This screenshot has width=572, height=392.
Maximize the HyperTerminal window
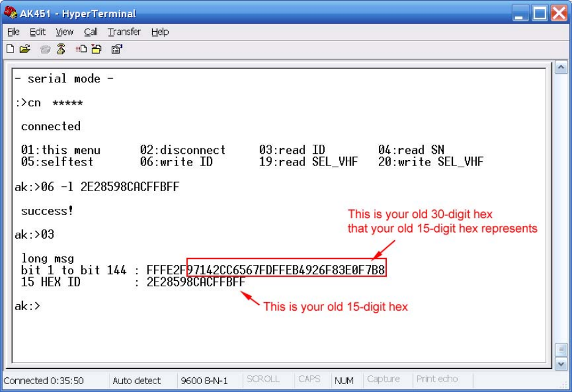pyautogui.click(x=540, y=13)
